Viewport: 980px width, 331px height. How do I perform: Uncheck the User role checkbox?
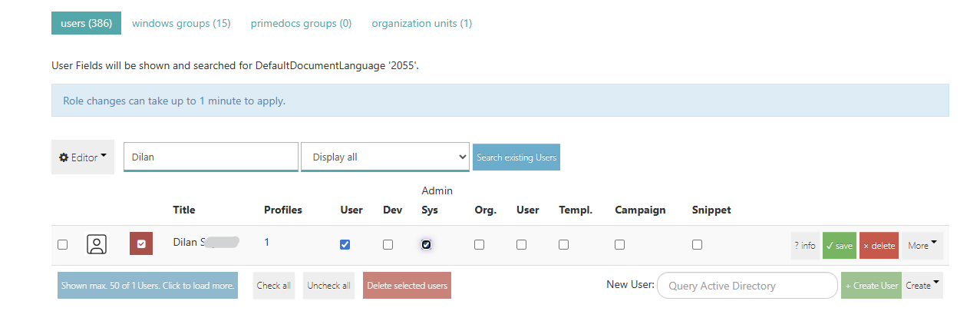click(345, 244)
